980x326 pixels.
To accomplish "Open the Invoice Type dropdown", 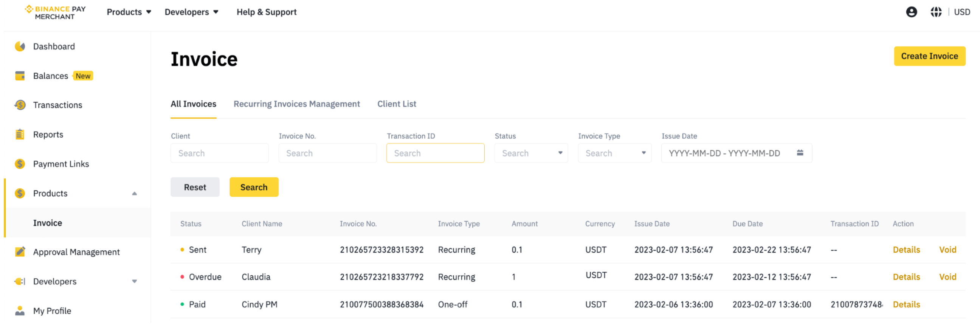I will (x=614, y=153).
